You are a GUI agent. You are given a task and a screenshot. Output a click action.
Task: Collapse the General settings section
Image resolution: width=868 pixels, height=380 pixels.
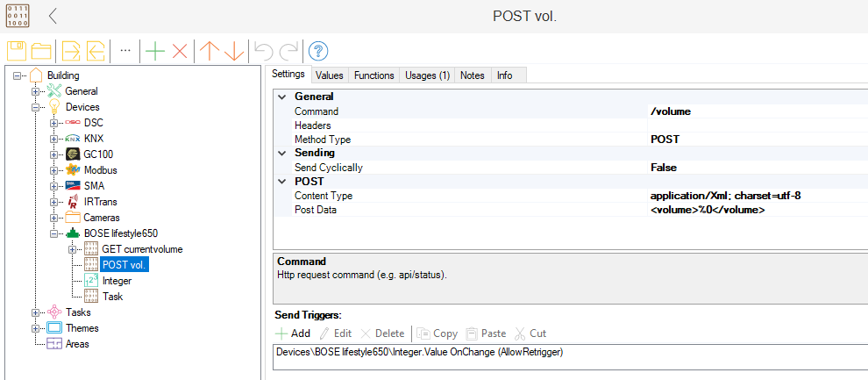pos(281,97)
